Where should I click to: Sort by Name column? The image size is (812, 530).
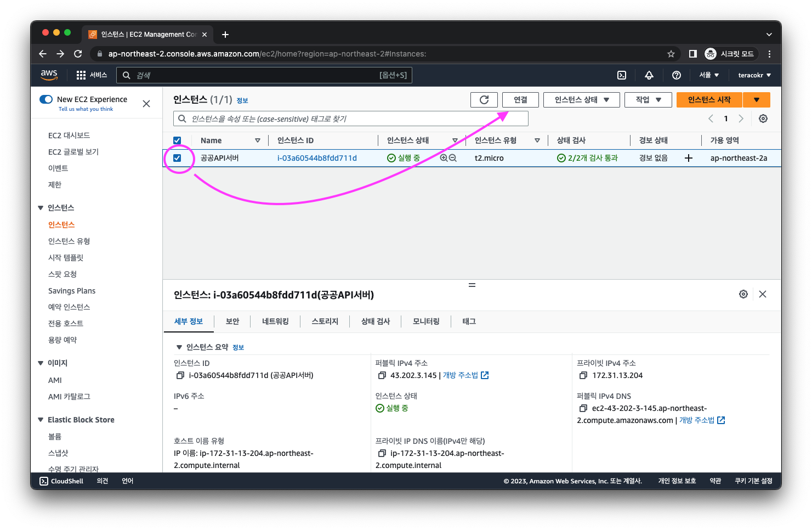pos(258,140)
